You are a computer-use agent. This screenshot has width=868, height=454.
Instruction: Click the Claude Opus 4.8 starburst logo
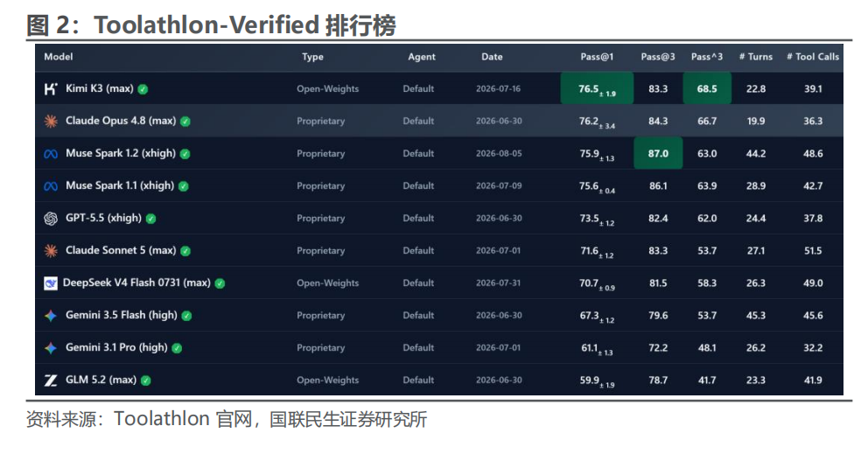click(51, 122)
